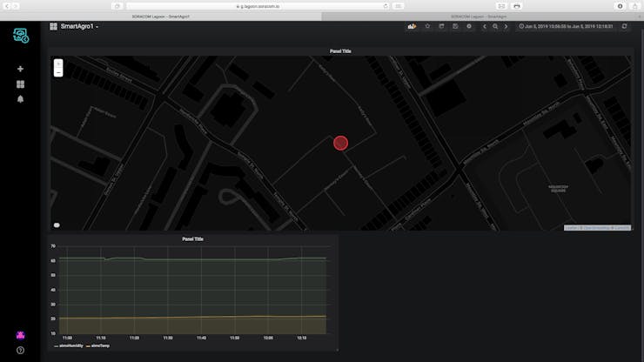Click the SORACOM Lagoon logo icon
644x362 pixels.
(x=20, y=36)
